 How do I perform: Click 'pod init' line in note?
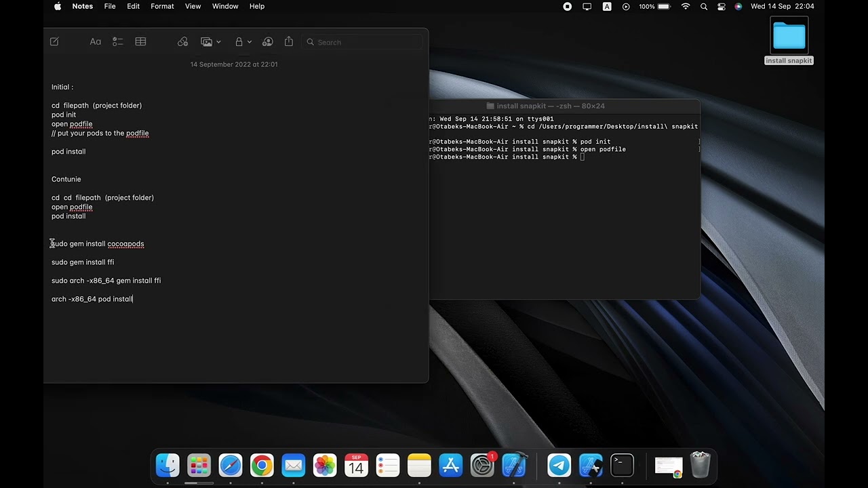pos(64,115)
